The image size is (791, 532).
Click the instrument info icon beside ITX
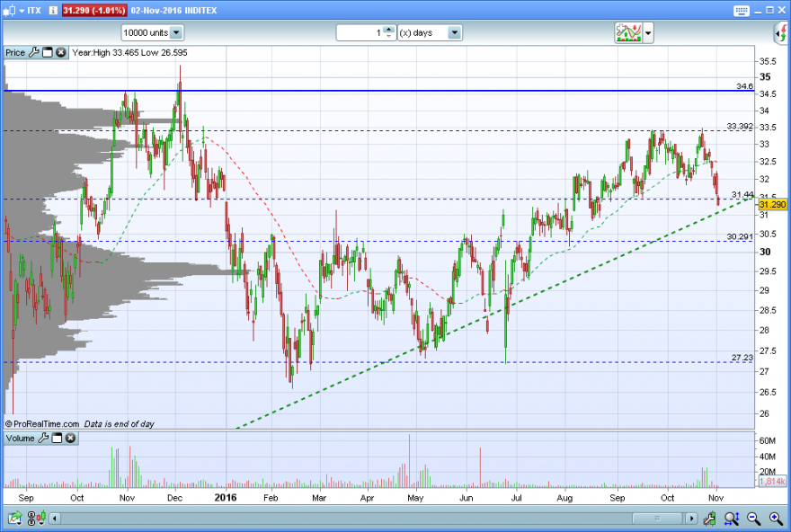tap(53, 10)
